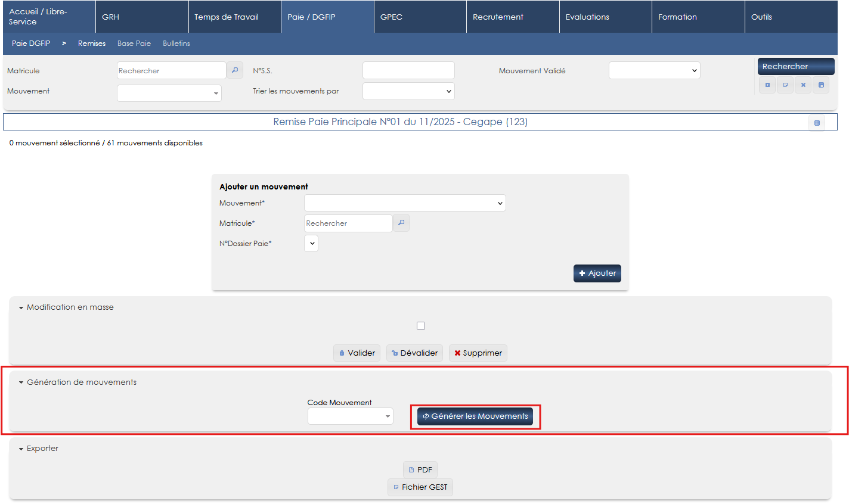
Task: Click the plus-square icon under the Rechercher button
Action: click(767, 85)
